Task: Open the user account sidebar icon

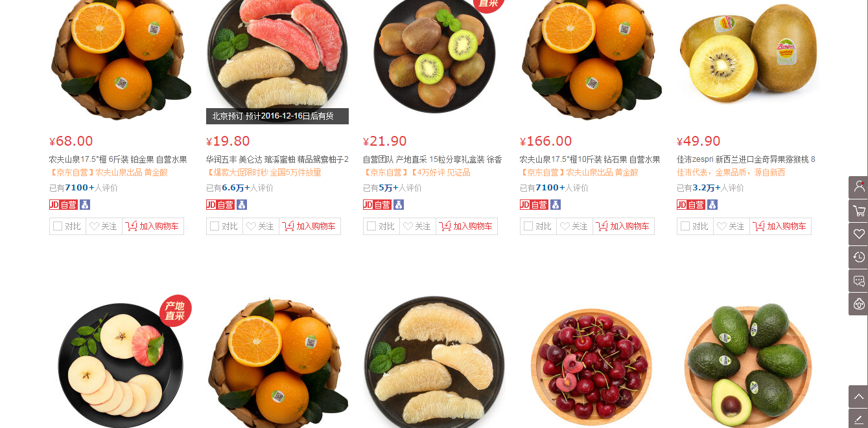Action: 858,187
